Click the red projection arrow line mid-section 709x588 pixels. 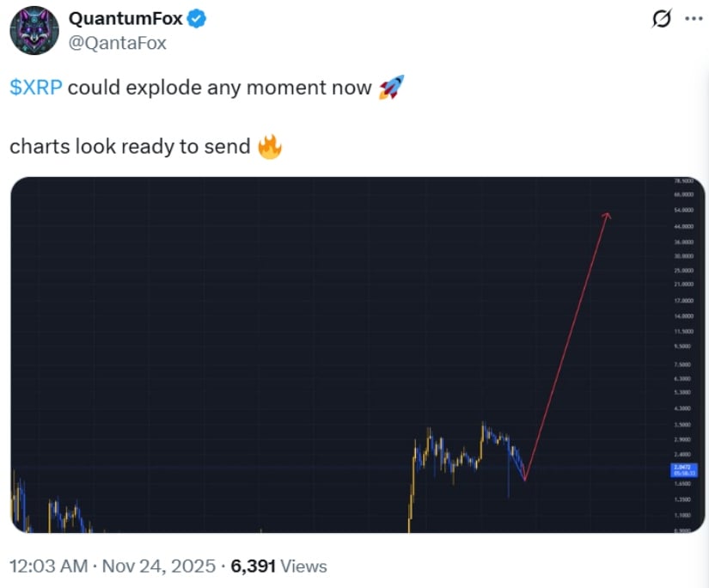[x=567, y=344]
